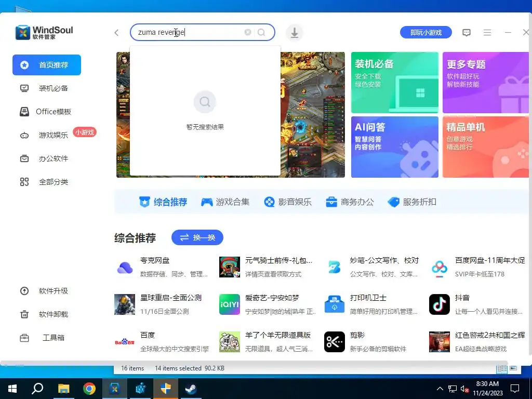Click the WindSoul logo
This screenshot has width=532, height=399.
pyautogui.click(x=44, y=33)
